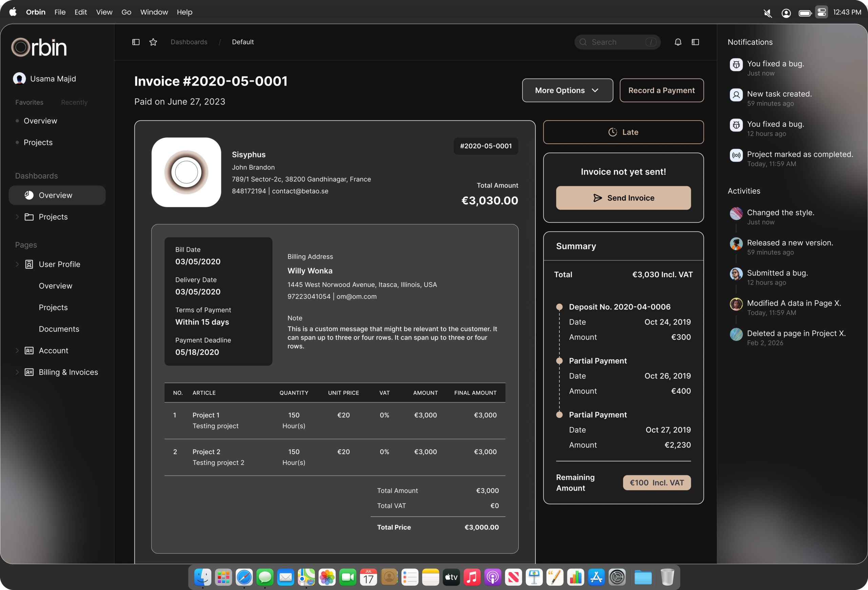
Task: Go to Dashboards breadcrumb
Action: point(189,42)
